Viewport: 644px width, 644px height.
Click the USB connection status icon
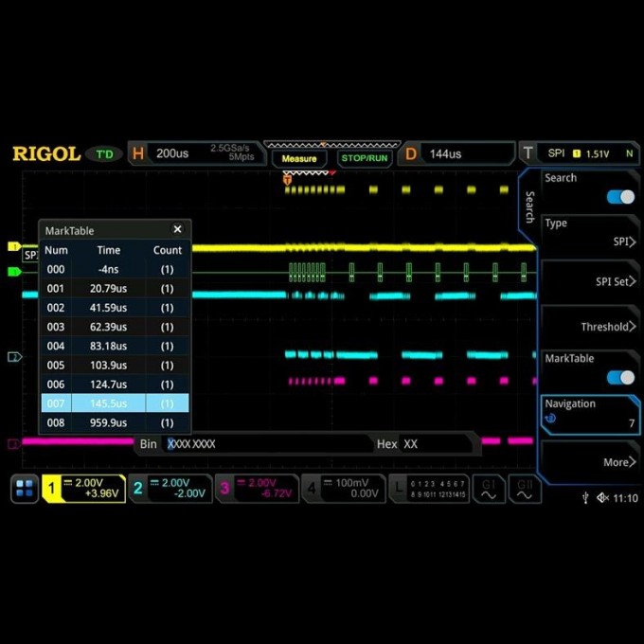[586, 498]
